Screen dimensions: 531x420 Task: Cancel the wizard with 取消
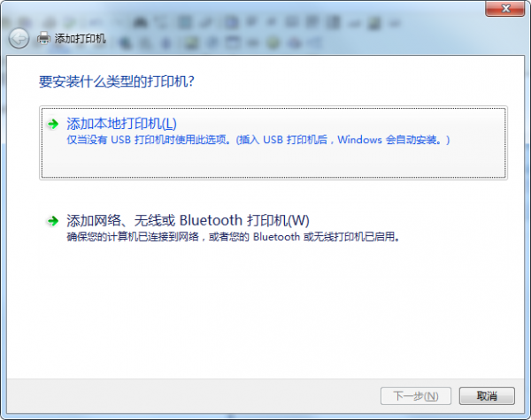click(x=487, y=396)
